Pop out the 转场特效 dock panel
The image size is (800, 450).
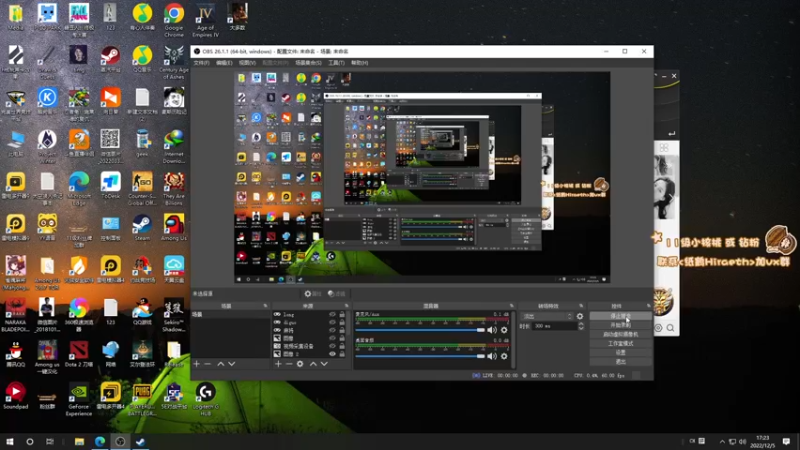tap(581, 306)
